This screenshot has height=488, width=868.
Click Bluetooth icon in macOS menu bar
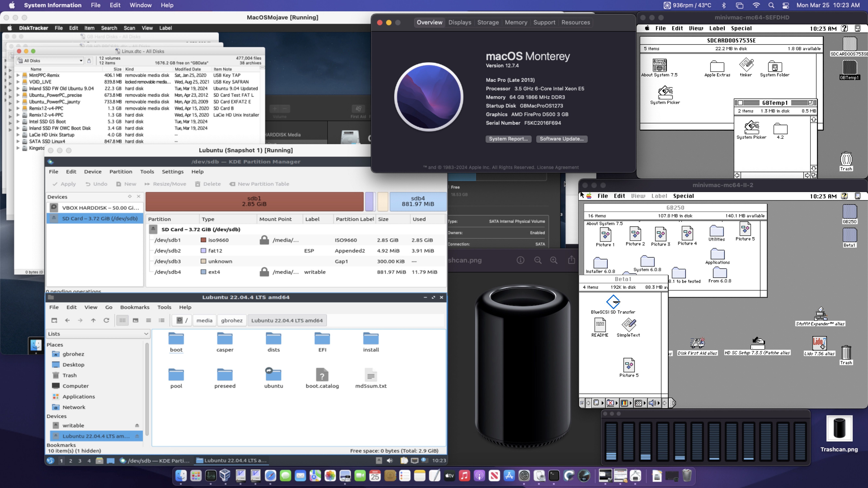pyautogui.click(x=723, y=5)
